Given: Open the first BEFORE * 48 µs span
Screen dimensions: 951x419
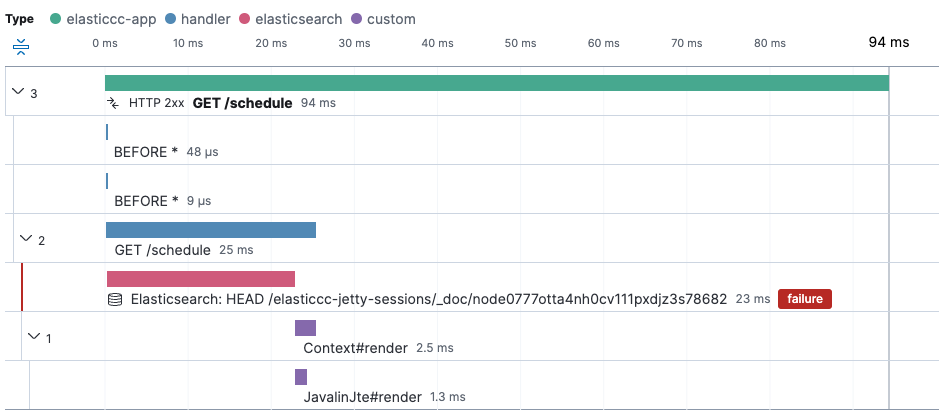Looking at the screenshot, I should pos(146,152).
